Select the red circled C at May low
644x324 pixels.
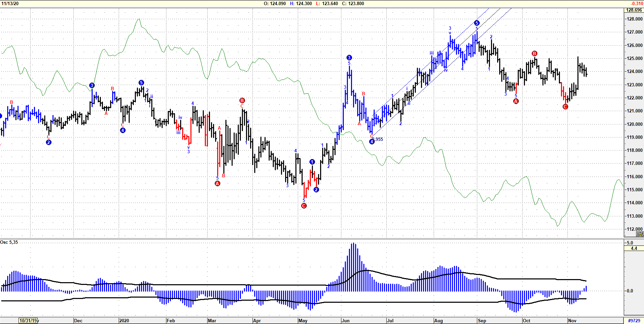304,206
